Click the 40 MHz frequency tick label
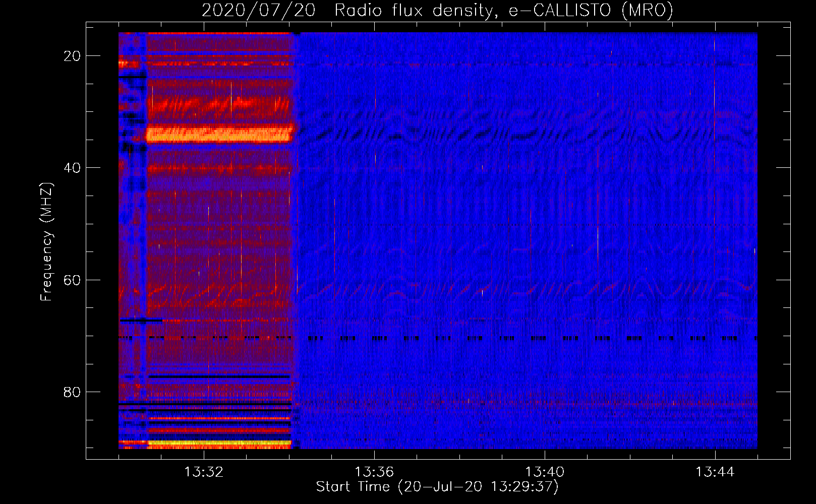The image size is (816, 504). (72, 168)
